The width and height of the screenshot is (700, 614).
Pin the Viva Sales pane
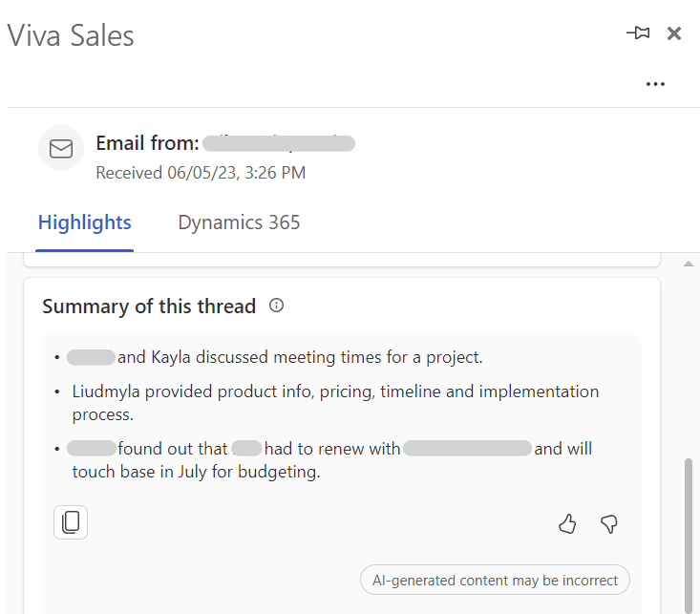coord(638,33)
